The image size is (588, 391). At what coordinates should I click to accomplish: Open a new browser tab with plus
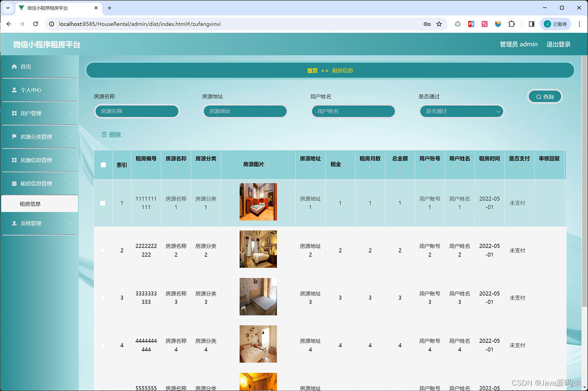(109, 8)
